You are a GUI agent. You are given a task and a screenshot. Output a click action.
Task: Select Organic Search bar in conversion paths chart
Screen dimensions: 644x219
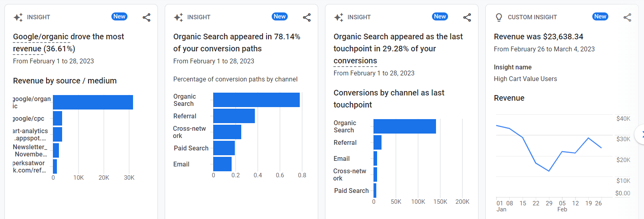(x=256, y=100)
